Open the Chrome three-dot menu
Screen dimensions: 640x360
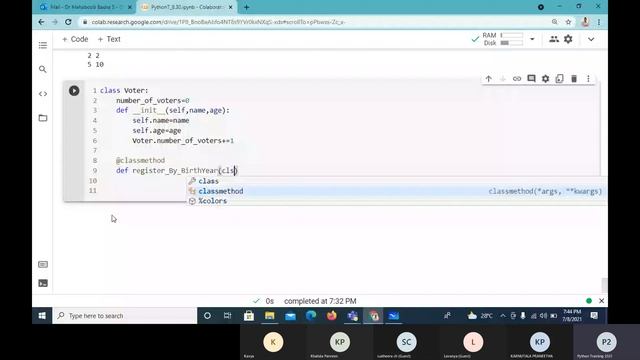[599, 22]
